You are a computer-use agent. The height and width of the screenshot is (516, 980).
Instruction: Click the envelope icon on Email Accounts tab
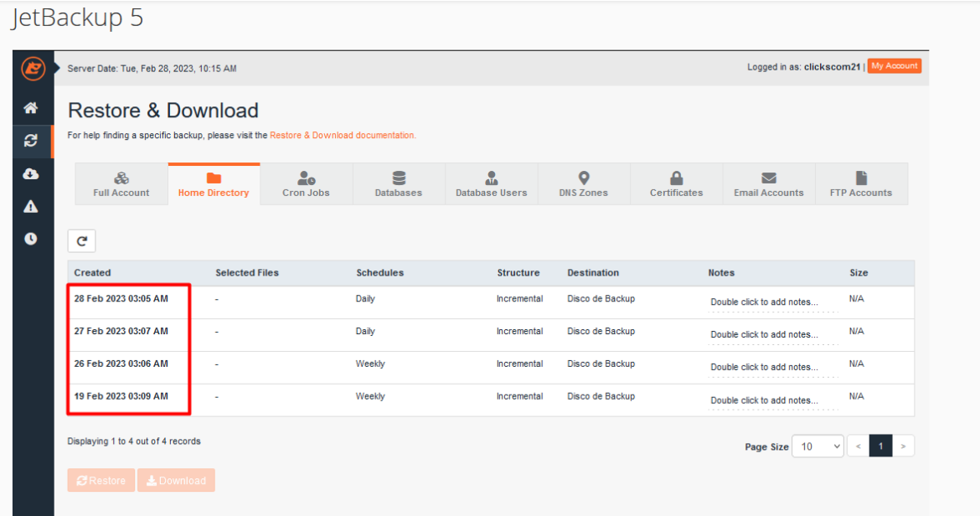(768, 177)
